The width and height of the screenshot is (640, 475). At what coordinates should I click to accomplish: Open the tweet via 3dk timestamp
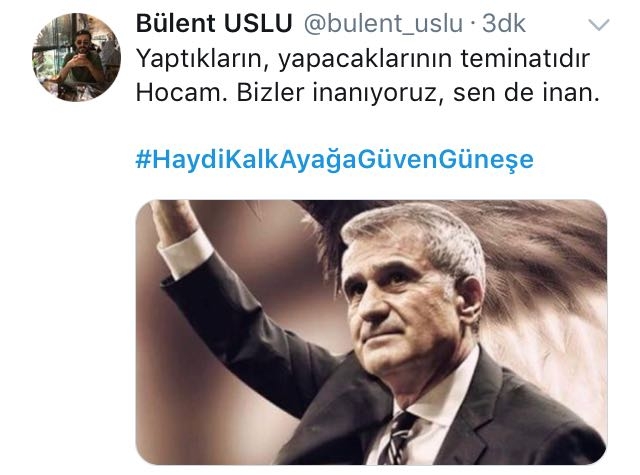coord(504,24)
